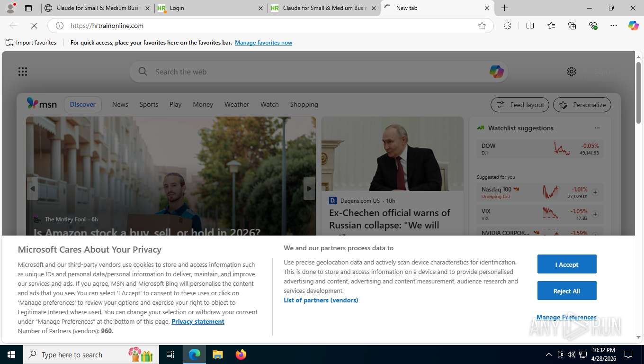Open Task View on taskbar

point(170,355)
